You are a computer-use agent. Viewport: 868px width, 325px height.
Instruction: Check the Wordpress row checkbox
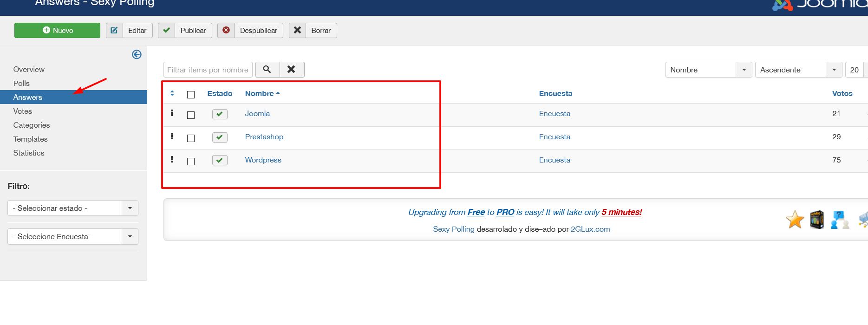click(x=191, y=162)
